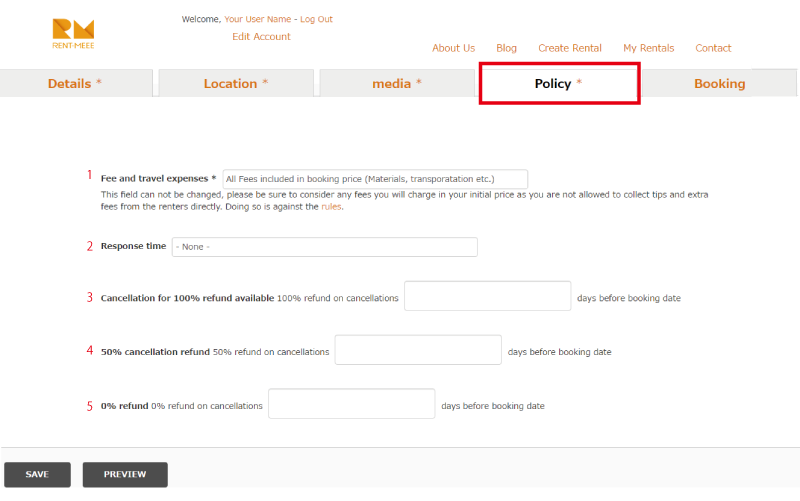800x501 pixels.
Task: Click the PREVIEW button
Action: (x=125, y=474)
